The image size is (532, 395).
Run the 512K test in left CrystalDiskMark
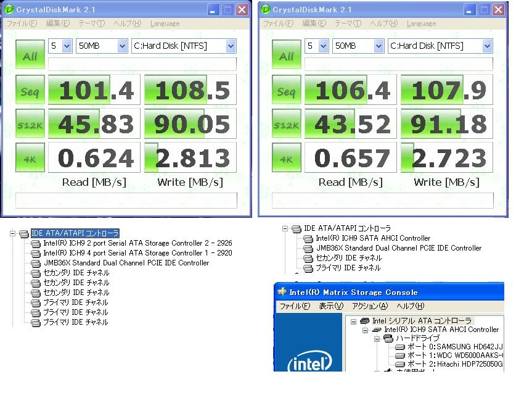click(x=30, y=123)
